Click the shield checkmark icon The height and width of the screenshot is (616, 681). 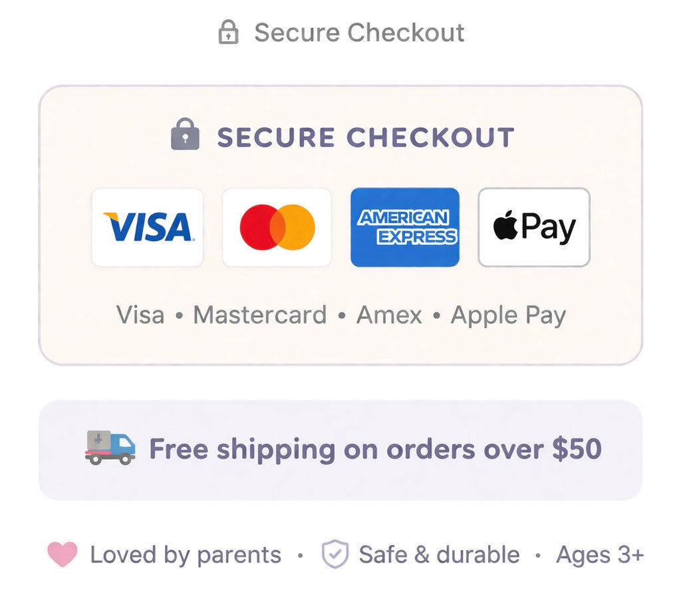point(335,555)
